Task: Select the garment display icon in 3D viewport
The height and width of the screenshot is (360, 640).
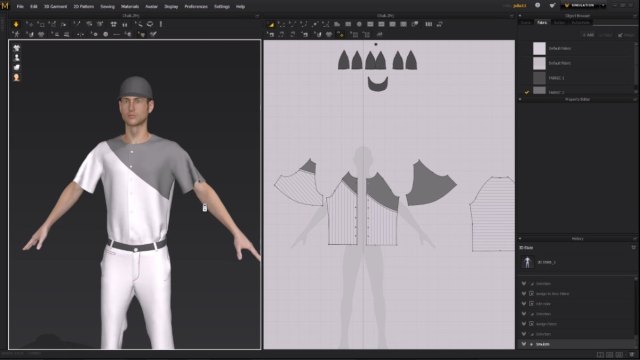Action: click(x=17, y=48)
